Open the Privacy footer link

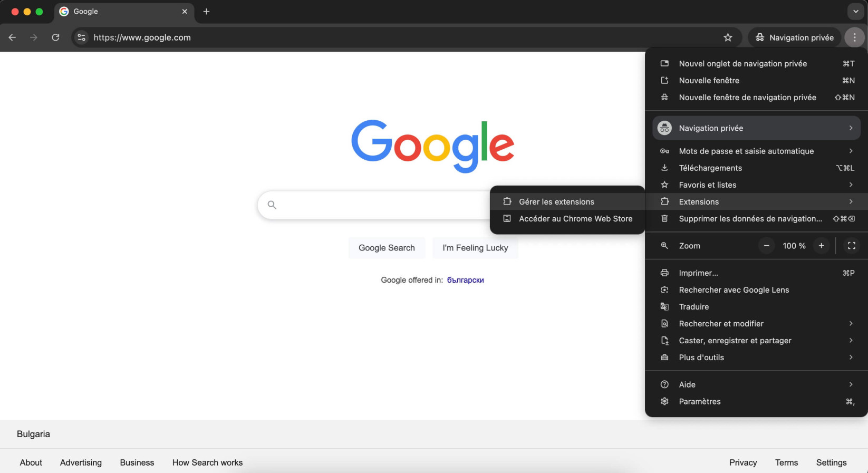click(743, 462)
